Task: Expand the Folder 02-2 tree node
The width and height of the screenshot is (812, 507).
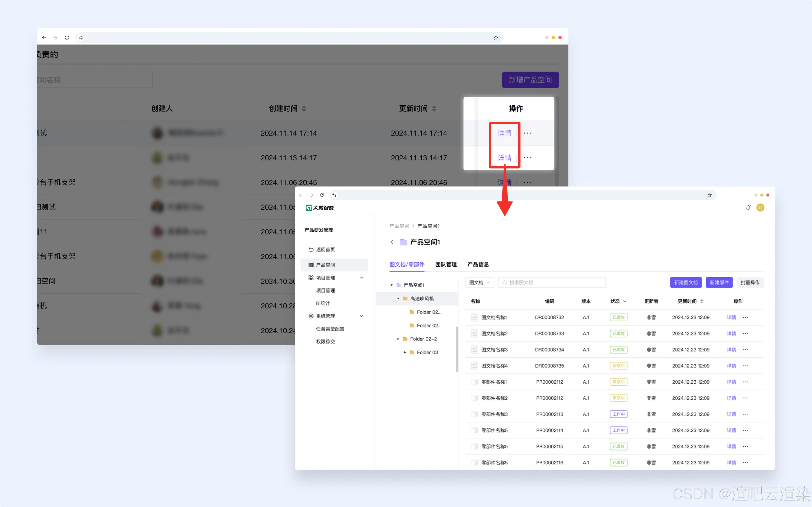Action: (398, 339)
